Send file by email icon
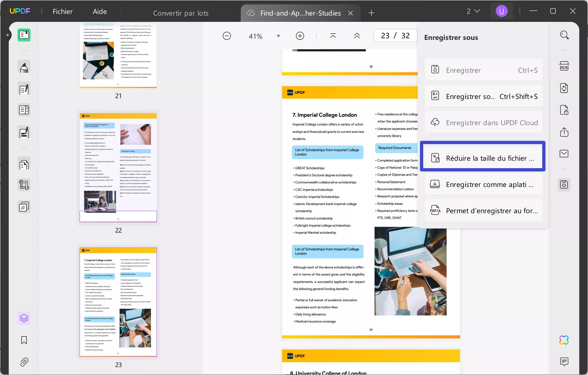The height and width of the screenshot is (375, 588). pos(564,154)
